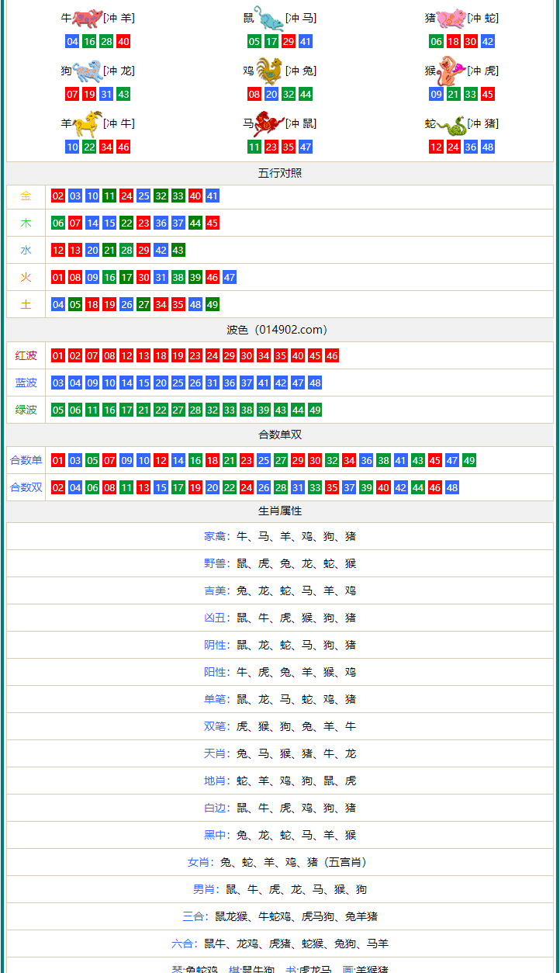The image size is (560, 973).
Task: Select green number 49 in the 土 row
Action: (x=212, y=304)
